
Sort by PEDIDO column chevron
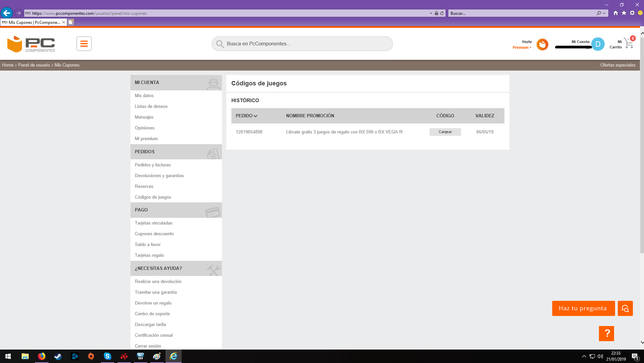pos(256,116)
